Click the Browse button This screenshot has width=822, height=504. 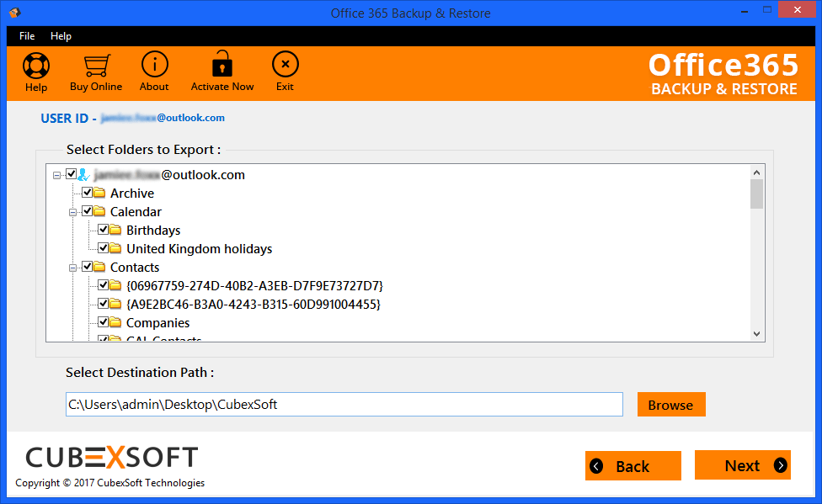[x=670, y=405]
